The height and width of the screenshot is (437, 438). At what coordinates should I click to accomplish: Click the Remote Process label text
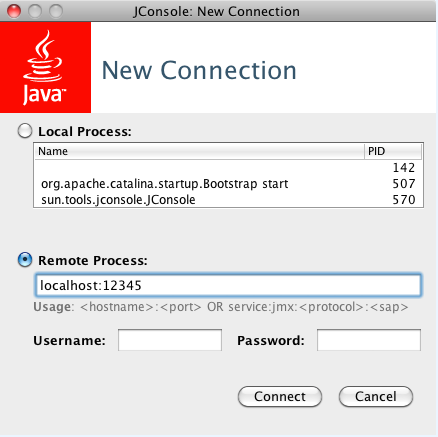pos(93,260)
